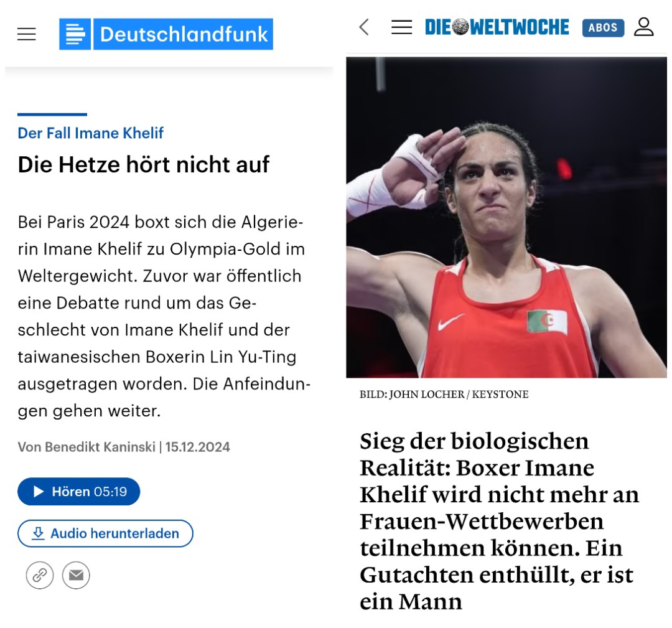Open the Deutschlandfunk hamburger menu
The width and height of the screenshot is (672, 628).
(x=27, y=34)
